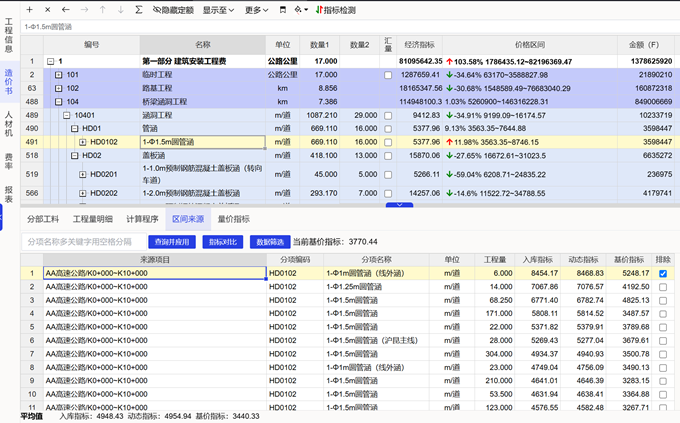Click the plus icon to add a row
This screenshot has height=423, width=680.
click(x=31, y=9)
